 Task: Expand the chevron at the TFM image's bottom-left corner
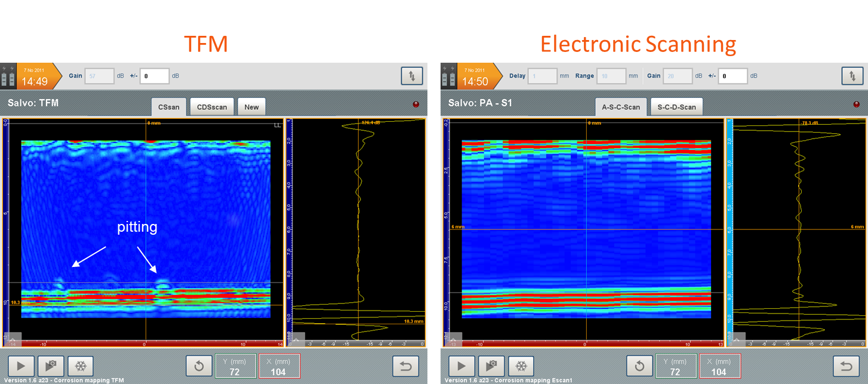13,340
